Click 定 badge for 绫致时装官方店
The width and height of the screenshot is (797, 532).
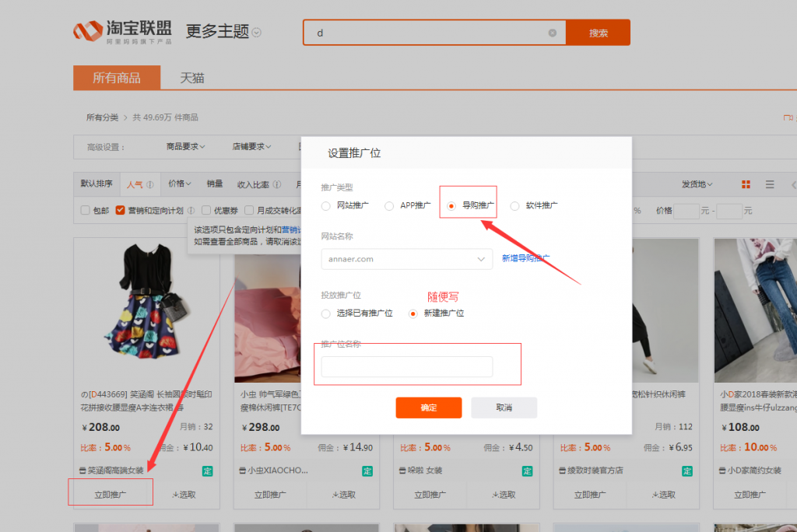point(687,471)
